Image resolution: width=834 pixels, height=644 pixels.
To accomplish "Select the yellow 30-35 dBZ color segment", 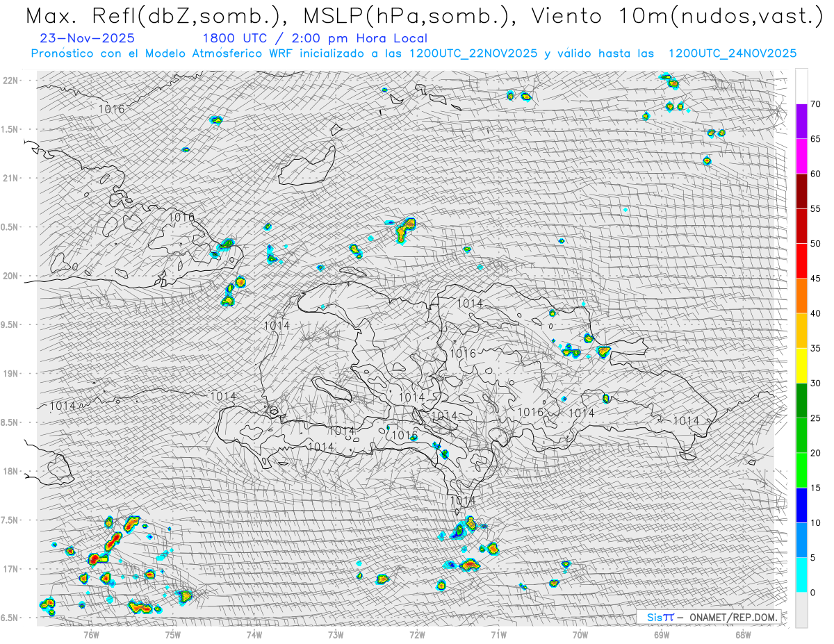I will pos(801,365).
